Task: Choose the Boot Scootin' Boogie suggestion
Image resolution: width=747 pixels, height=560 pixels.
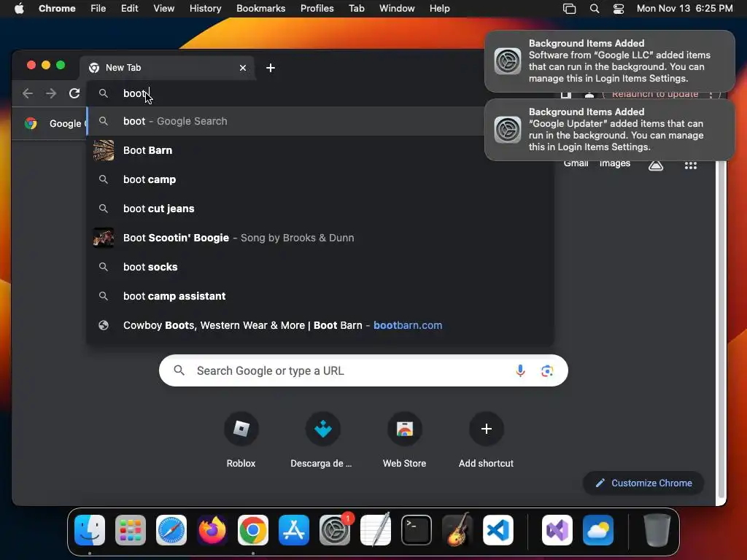Action: 320,238
